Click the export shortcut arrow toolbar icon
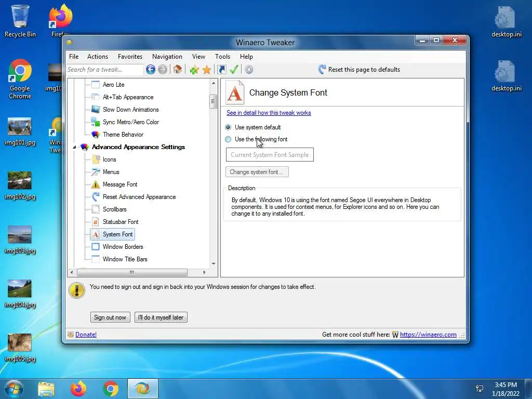 pyautogui.click(x=221, y=70)
